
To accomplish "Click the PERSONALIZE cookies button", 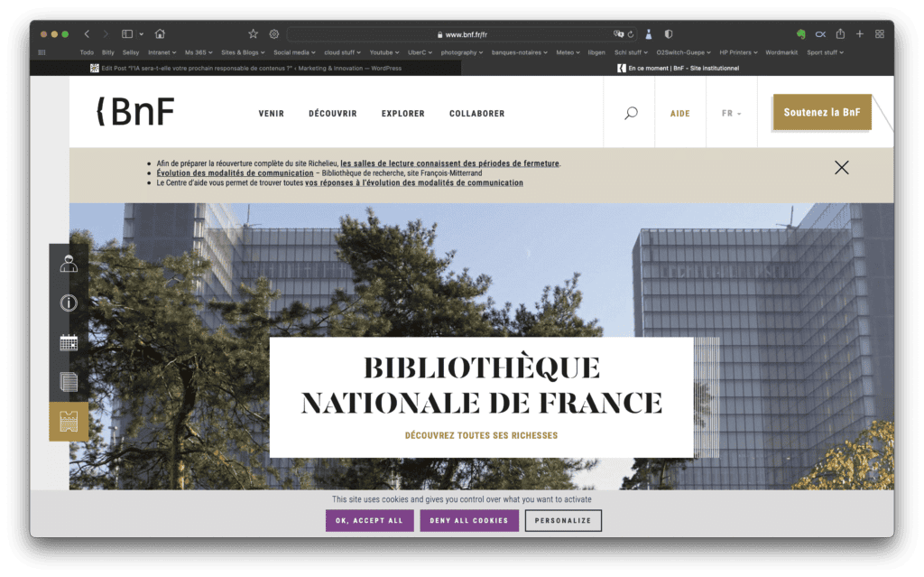I will 563,520.
